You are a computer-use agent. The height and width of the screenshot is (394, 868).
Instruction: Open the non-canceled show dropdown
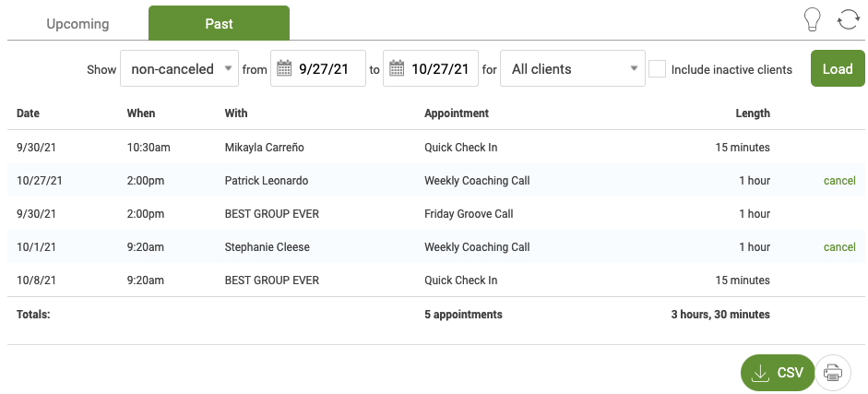tap(180, 69)
